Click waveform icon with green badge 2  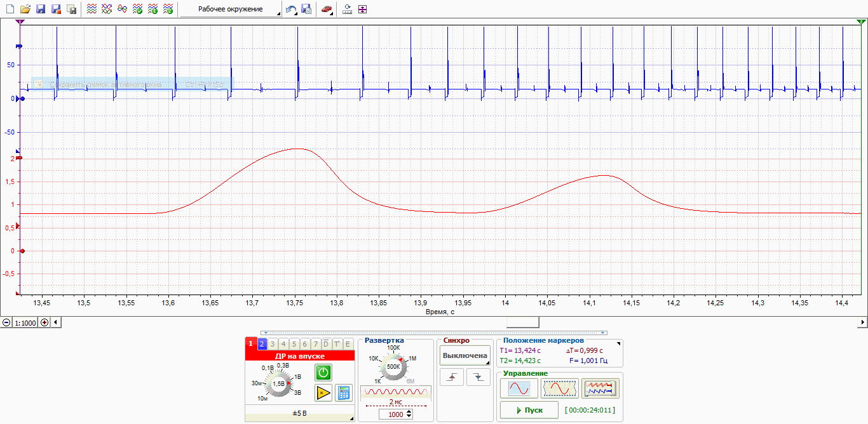tap(168, 9)
